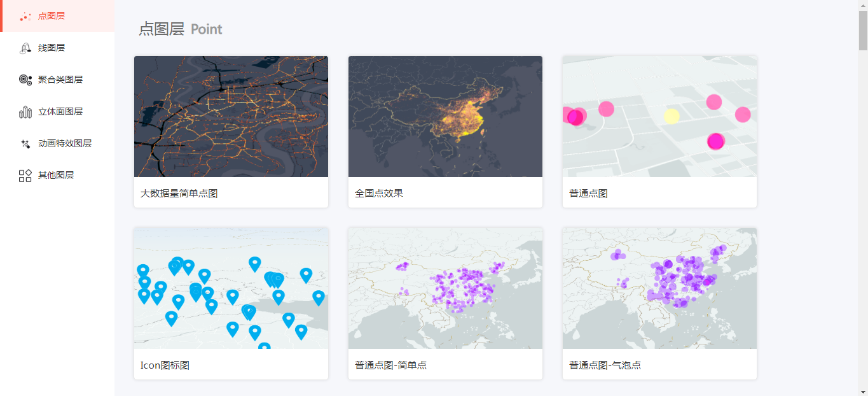The image size is (868, 396).
Task: Open the 普通点图 pink dots thumbnail
Action: tap(659, 117)
